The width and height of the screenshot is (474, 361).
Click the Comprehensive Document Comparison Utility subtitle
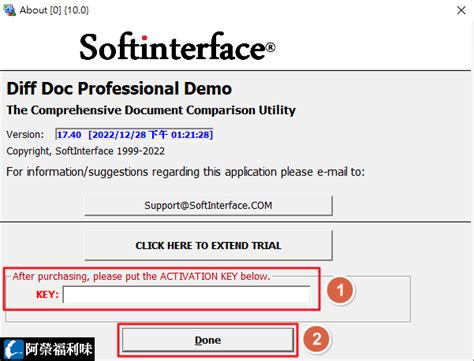pyautogui.click(x=151, y=110)
